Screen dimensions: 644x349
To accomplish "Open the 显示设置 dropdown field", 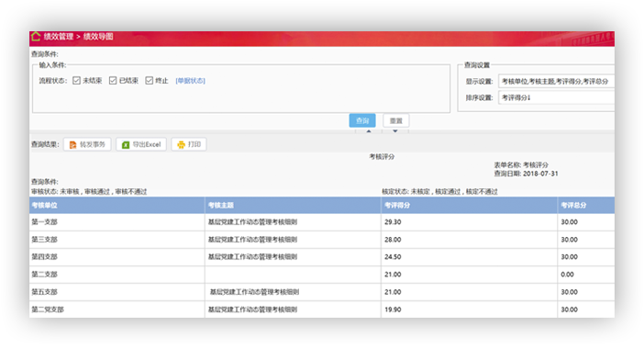I will tap(557, 82).
